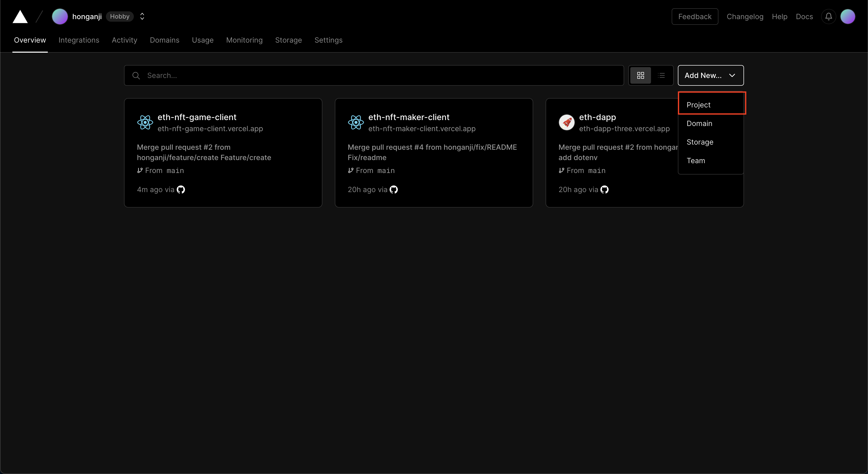Viewport: 868px width, 474px height.
Task: Click GitHub icon on eth-nft-game-client card
Action: coord(181,189)
